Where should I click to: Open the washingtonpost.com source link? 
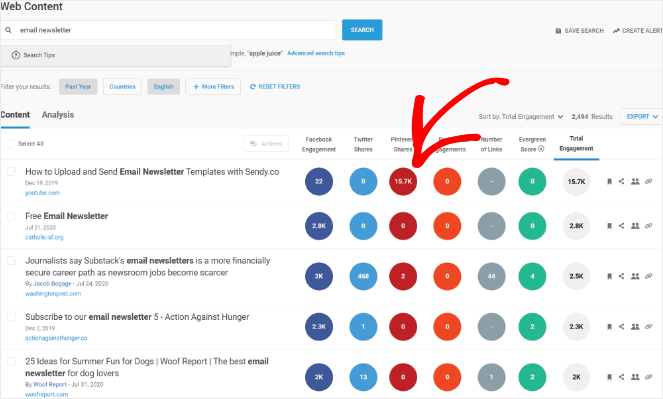point(53,294)
